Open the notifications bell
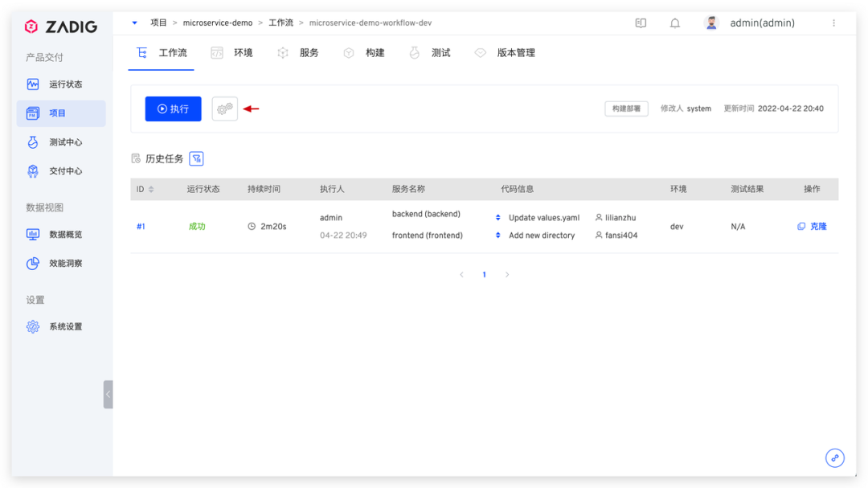Screen dimensions: 868x488 (x=675, y=23)
